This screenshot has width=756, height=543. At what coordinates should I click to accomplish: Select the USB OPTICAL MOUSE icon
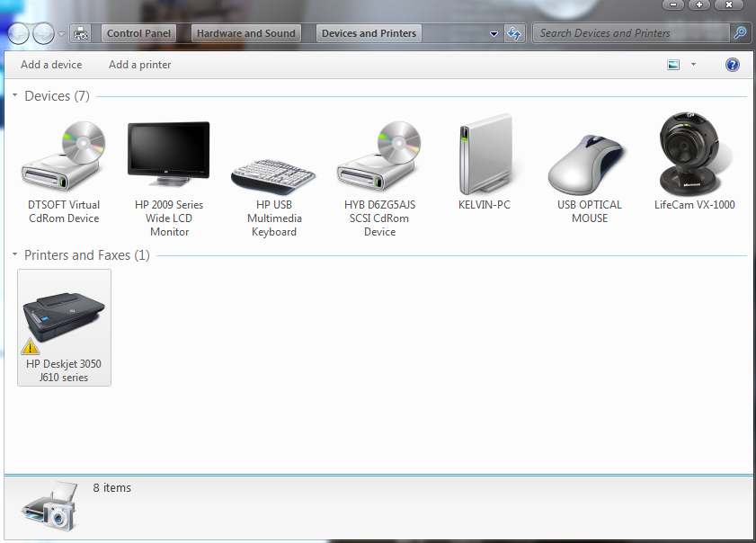click(586, 165)
